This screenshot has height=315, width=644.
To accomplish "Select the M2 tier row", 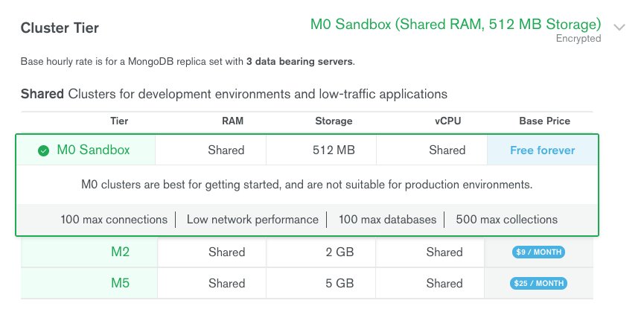I will 307,252.
